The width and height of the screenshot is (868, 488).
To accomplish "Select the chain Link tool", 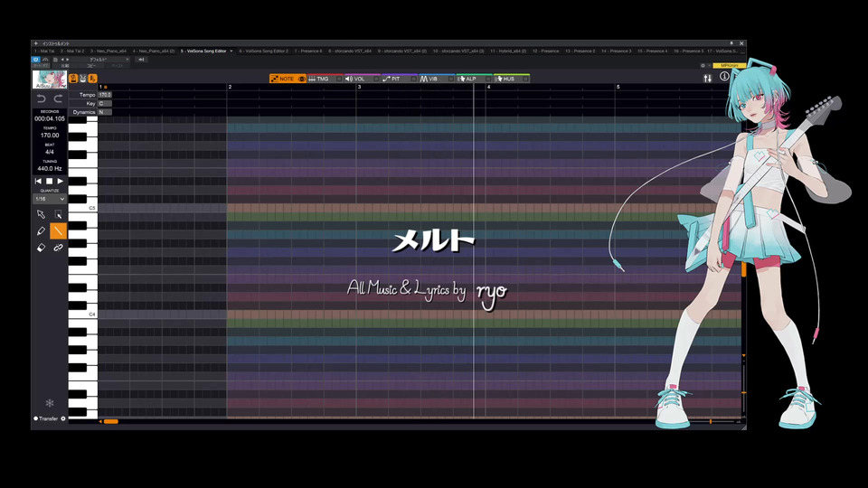I will click(58, 248).
